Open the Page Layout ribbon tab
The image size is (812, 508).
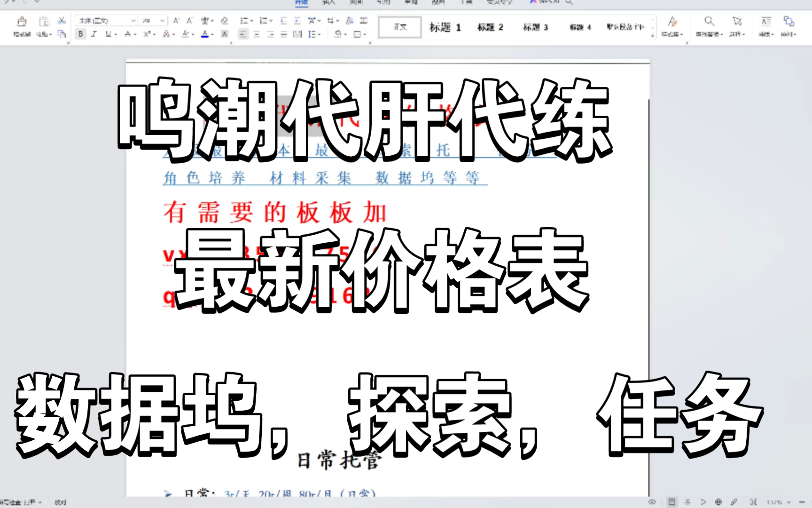356,2
